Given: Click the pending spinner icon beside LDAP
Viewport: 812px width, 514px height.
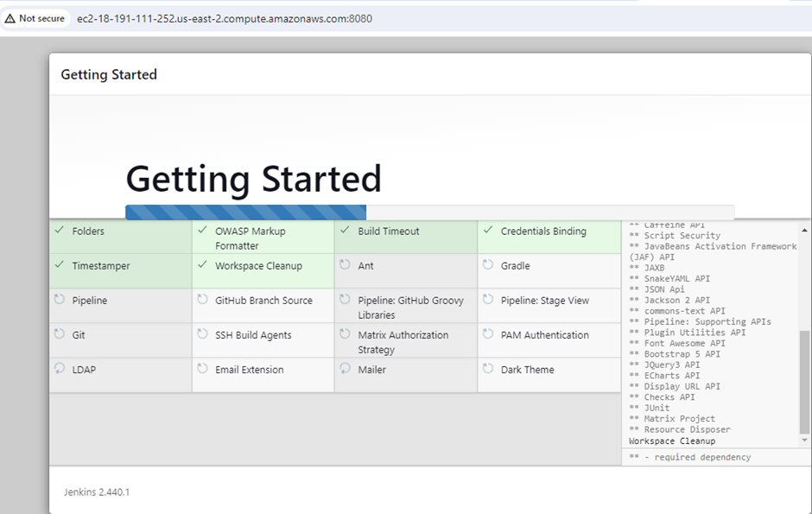Looking at the screenshot, I should click(60, 369).
